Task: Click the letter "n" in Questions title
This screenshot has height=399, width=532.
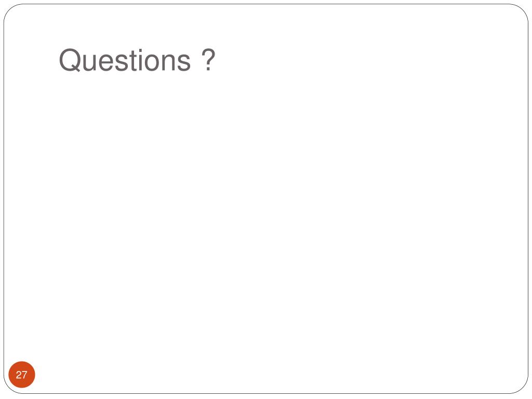Action: coord(168,62)
